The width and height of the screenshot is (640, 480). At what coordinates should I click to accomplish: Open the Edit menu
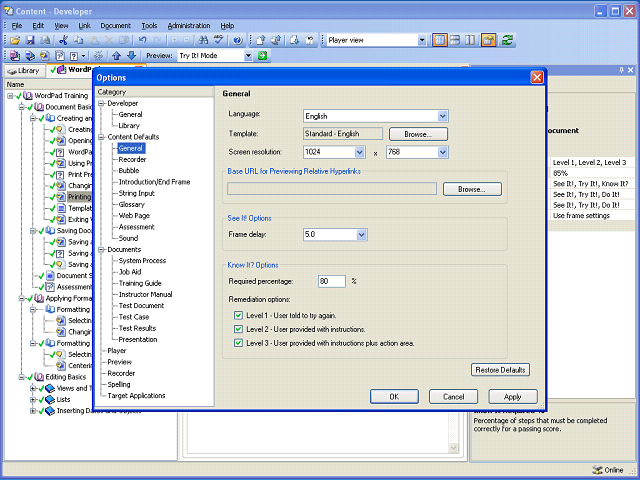[38, 26]
